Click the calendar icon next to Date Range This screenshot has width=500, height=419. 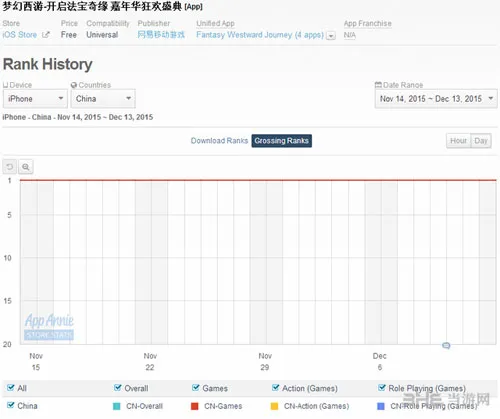point(378,85)
